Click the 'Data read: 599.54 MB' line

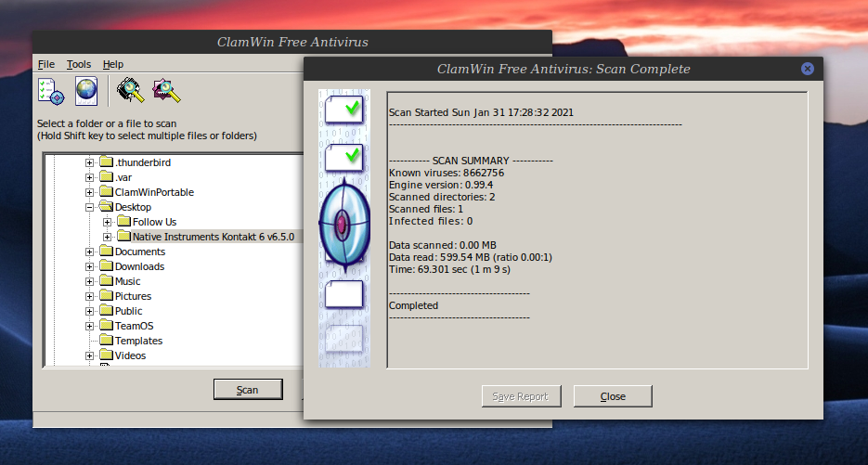pos(470,257)
